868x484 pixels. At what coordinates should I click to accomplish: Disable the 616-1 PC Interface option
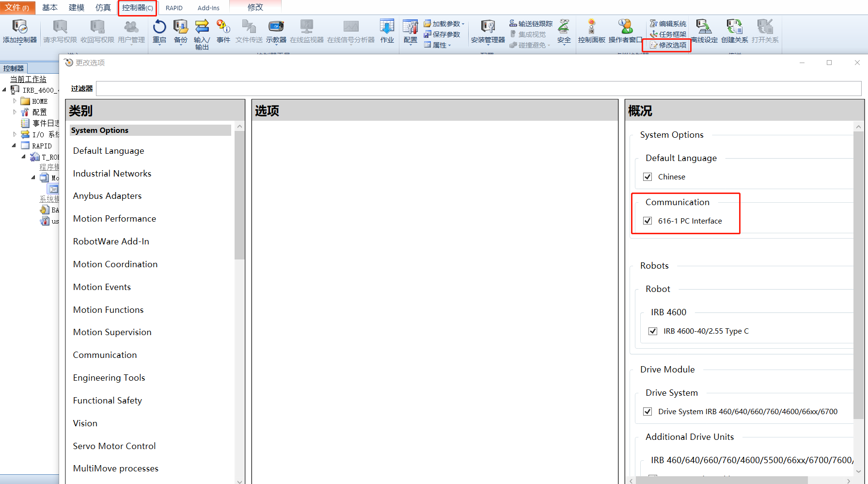[647, 221]
